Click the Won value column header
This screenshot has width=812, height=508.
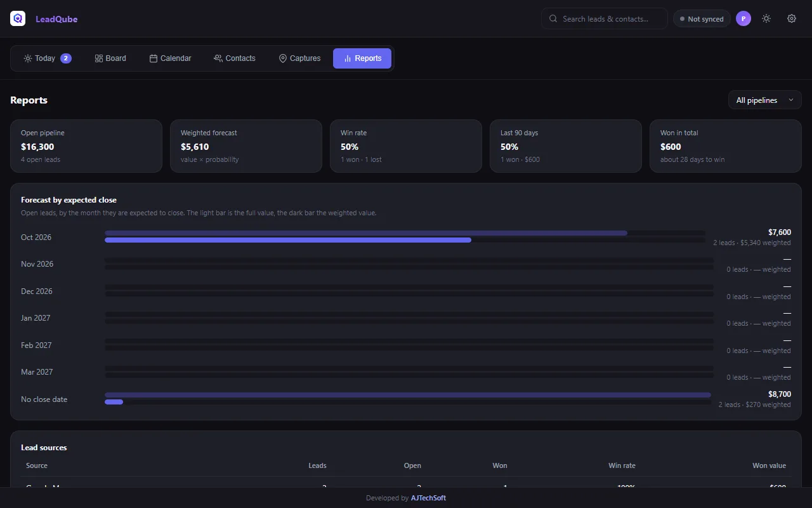coord(769,465)
